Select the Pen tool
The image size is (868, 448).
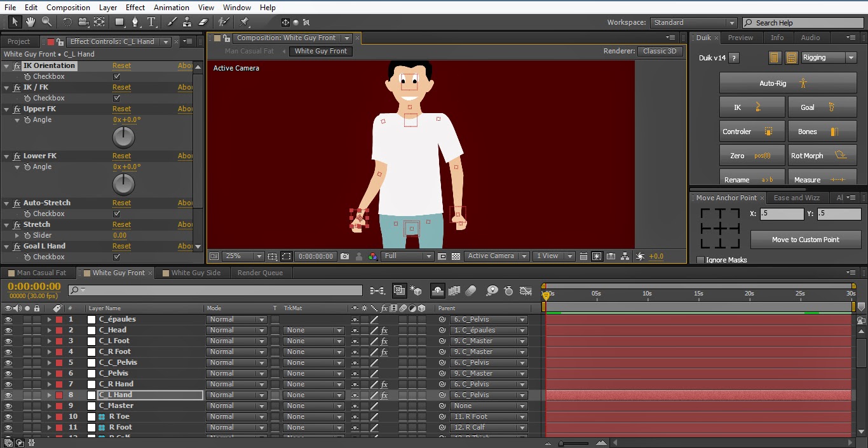(x=136, y=22)
